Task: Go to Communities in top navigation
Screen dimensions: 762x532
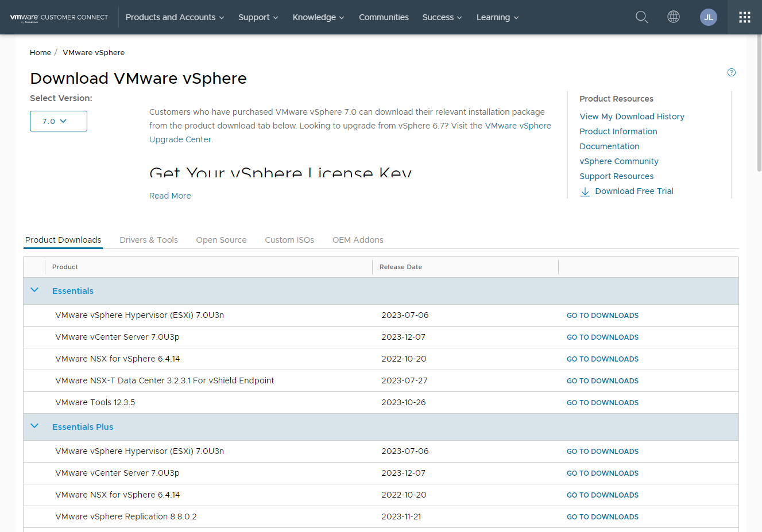Action: coord(384,17)
